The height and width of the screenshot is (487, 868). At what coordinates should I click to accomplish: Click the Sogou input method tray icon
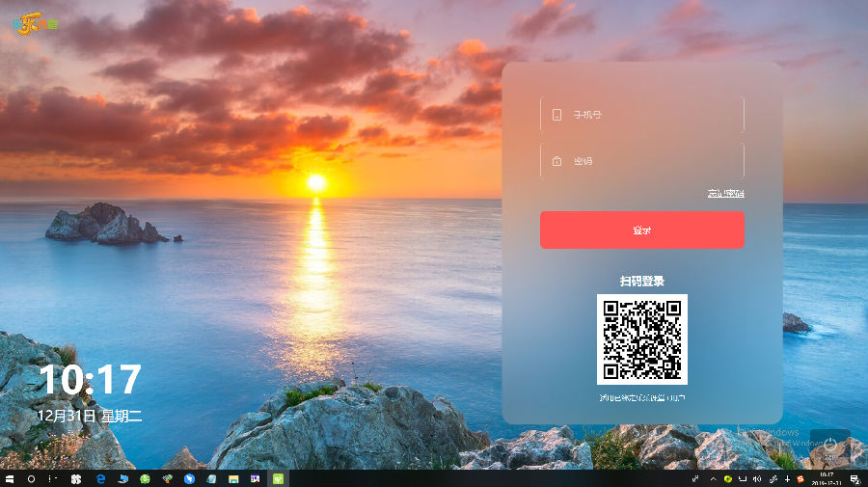point(800,478)
